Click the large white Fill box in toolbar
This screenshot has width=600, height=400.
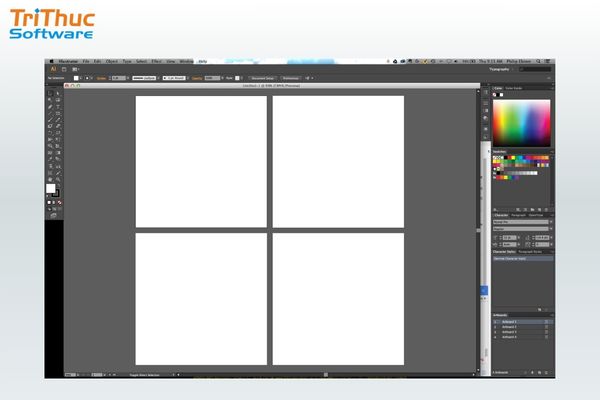[x=51, y=188]
